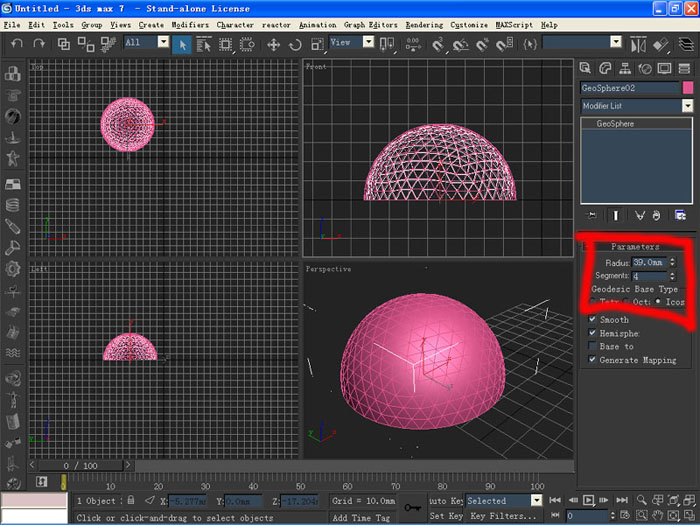Click the Key Filters button
This screenshot has width=700, height=525.
503,516
